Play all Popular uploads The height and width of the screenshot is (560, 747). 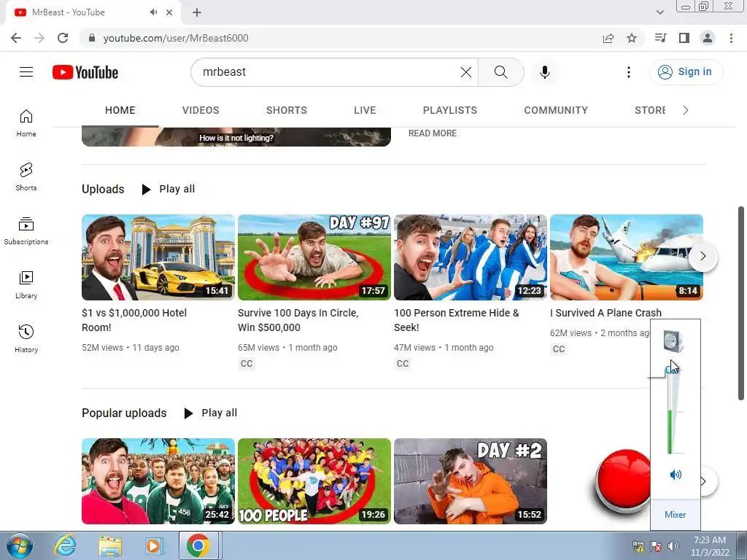click(x=211, y=413)
